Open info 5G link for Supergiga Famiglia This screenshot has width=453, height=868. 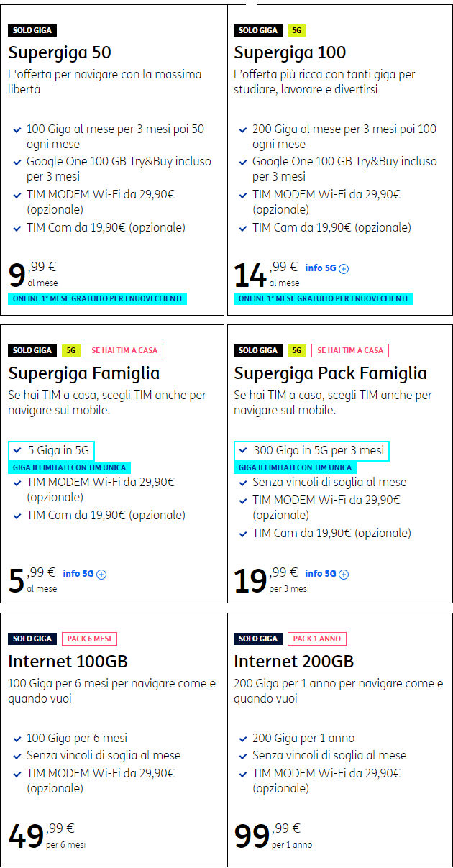coord(78,574)
